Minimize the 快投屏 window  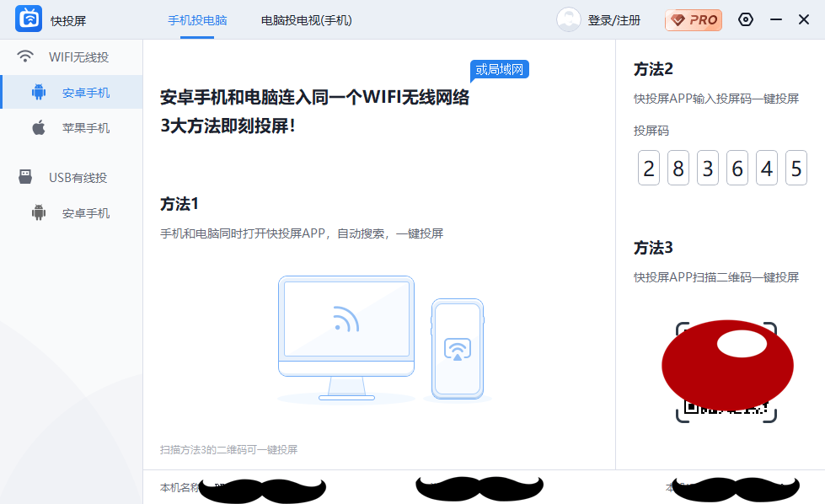pos(775,19)
